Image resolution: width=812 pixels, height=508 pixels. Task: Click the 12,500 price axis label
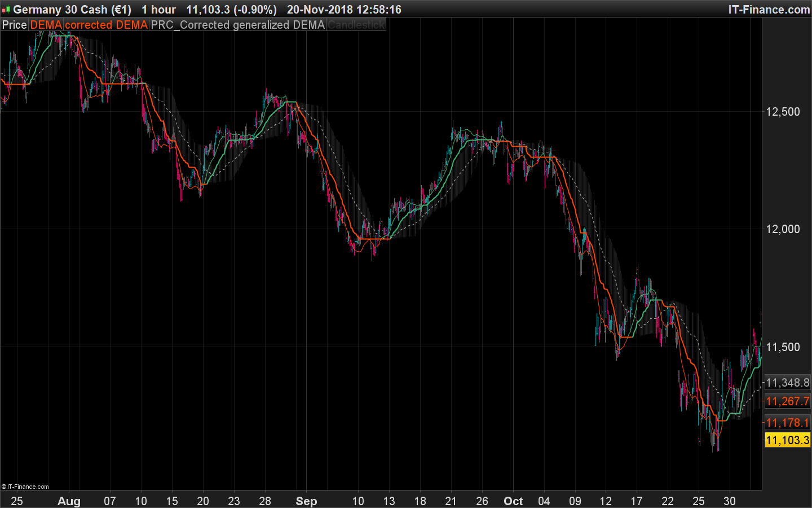(783, 112)
